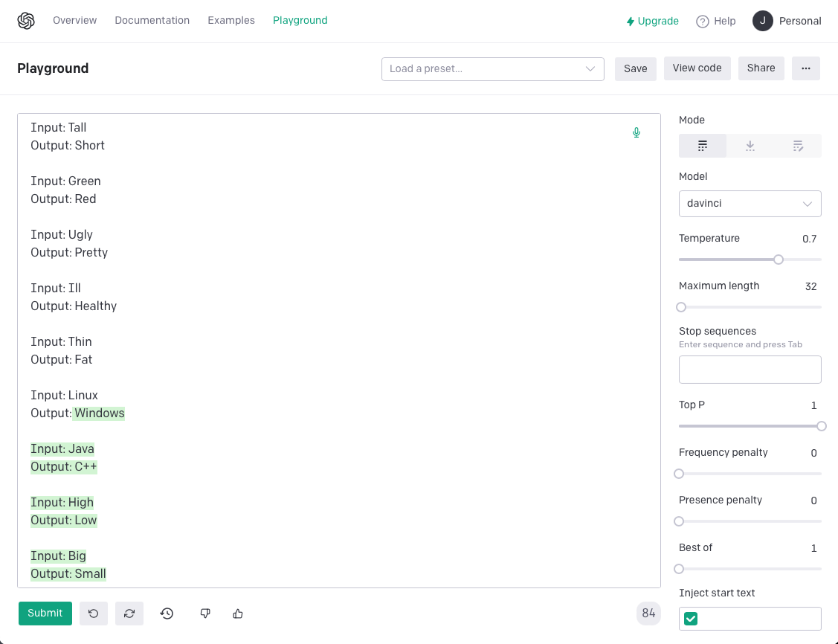Image resolution: width=838 pixels, height=644 pixels.
Task: Switch to Insert mode
Action: tap(750, 146)
